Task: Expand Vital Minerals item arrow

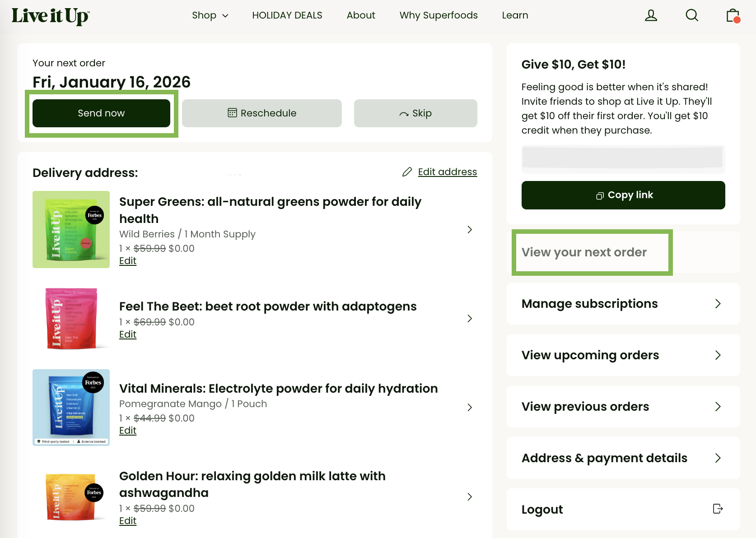Action: [x=470, y=408]
